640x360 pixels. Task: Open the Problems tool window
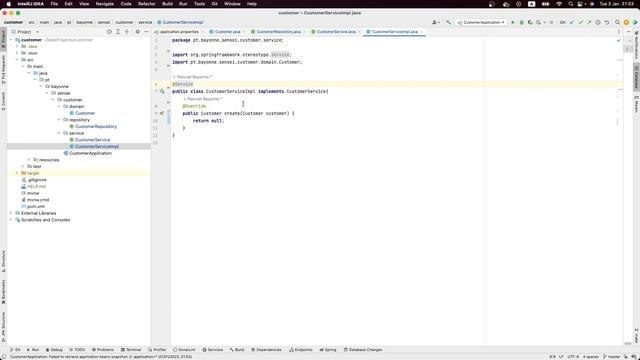pyautogui.click(x=103, y=350)
